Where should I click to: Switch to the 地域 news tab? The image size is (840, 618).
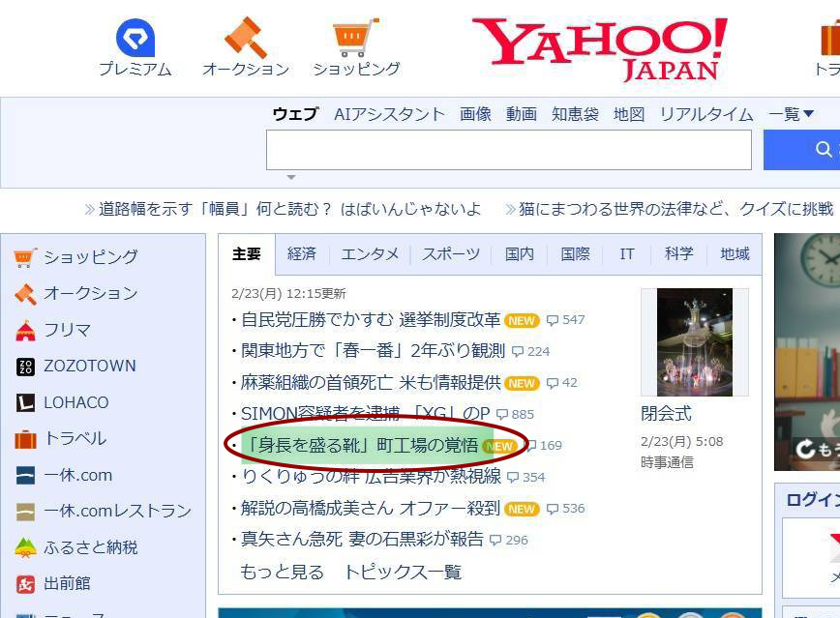point(735,253)
